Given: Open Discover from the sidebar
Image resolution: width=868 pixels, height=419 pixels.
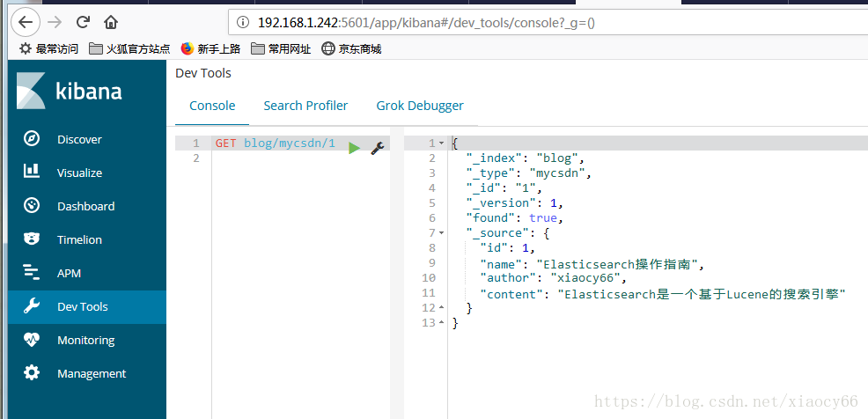Looking at the screenshot, I should 87,139.
